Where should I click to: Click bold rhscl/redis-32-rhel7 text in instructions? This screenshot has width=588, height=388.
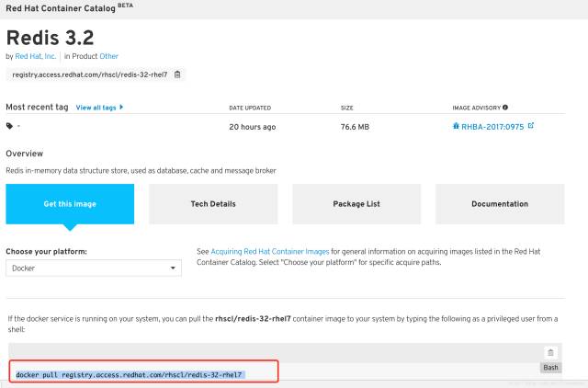(x=253, y=318)
